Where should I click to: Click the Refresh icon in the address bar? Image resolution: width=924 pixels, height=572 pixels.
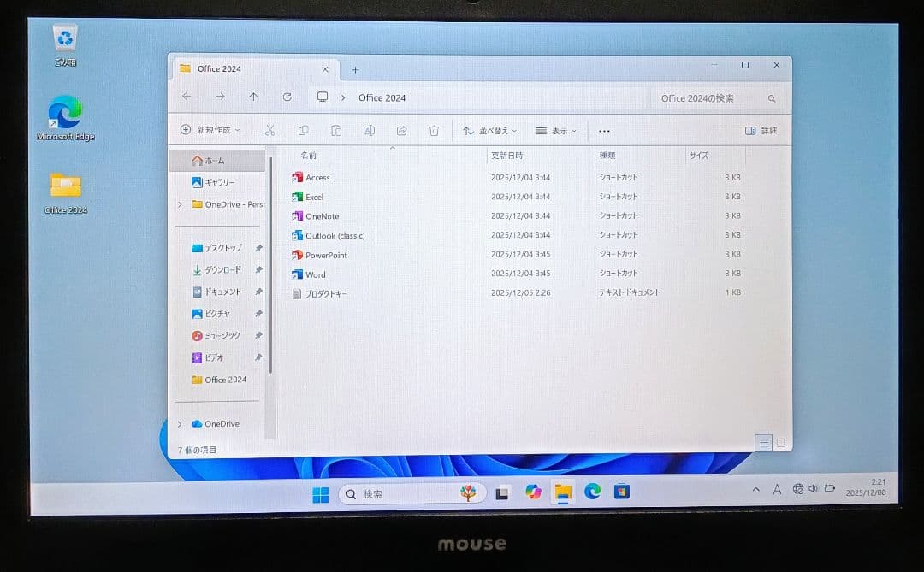(x=287, y=97)
